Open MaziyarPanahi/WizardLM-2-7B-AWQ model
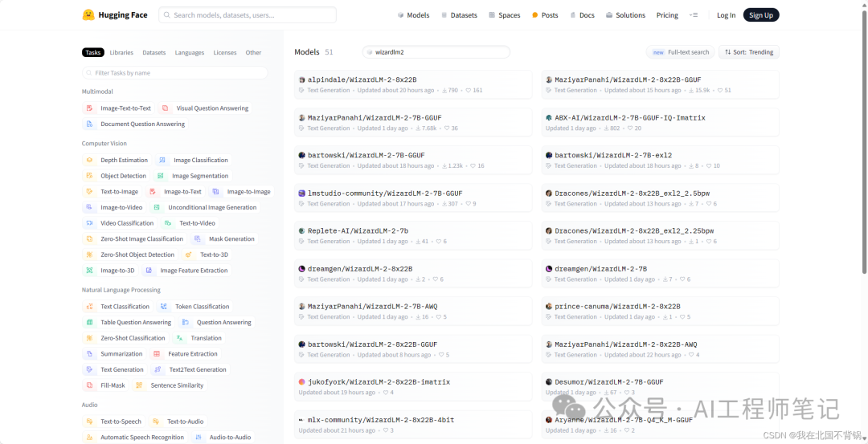Screen dimensions: 868x444 [x=413, y=311]
